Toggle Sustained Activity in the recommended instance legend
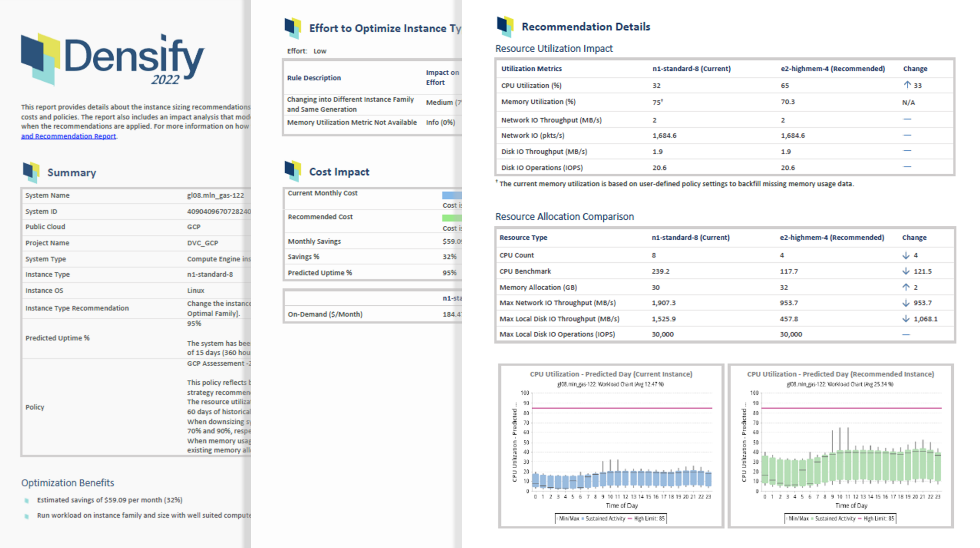Image resolution: width=980 pixels, height=548 pixels. click(x=835, y=518)
